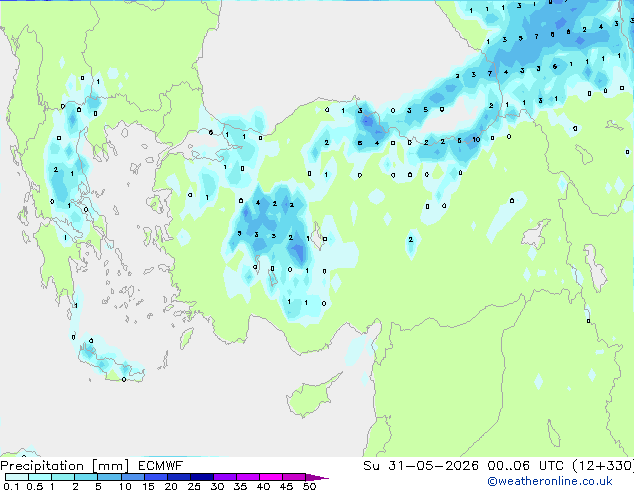Select the 5–10 mm legend color box
The width and height of the screenshot is (634, 490).
click(109, 477)
